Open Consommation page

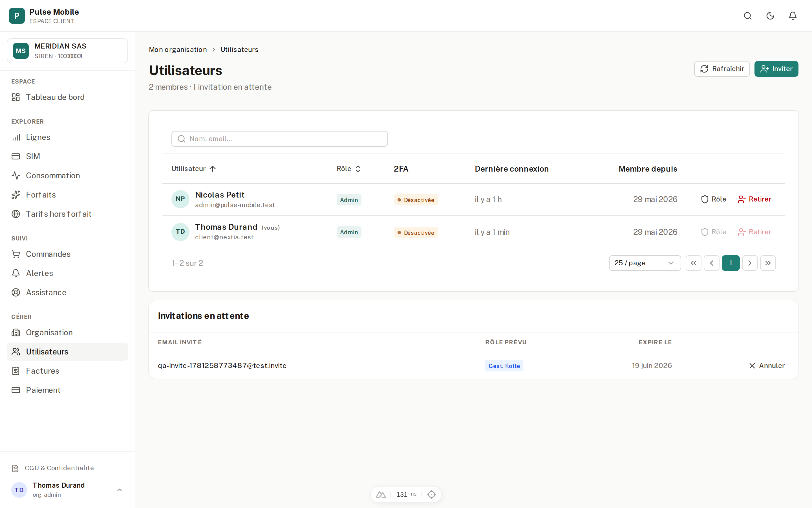(67, 175)
